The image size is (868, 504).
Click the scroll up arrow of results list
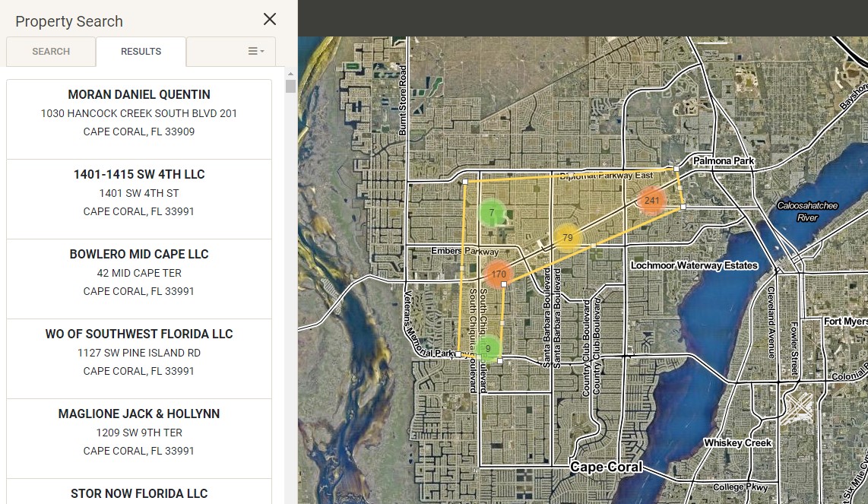point(290,74)
